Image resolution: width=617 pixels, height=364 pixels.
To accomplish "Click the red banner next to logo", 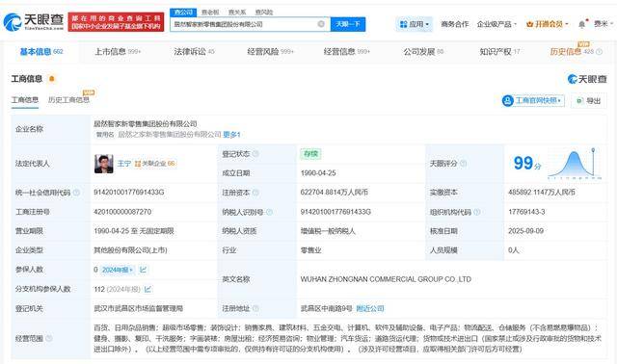I will [116, 22].
